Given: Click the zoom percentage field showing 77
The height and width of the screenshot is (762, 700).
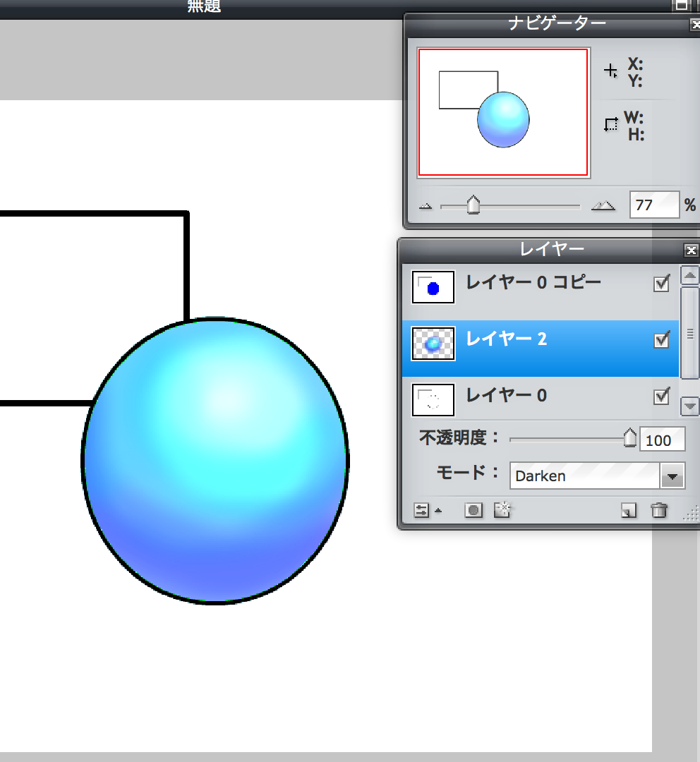Looking at the screenshot, I should 654,205.
